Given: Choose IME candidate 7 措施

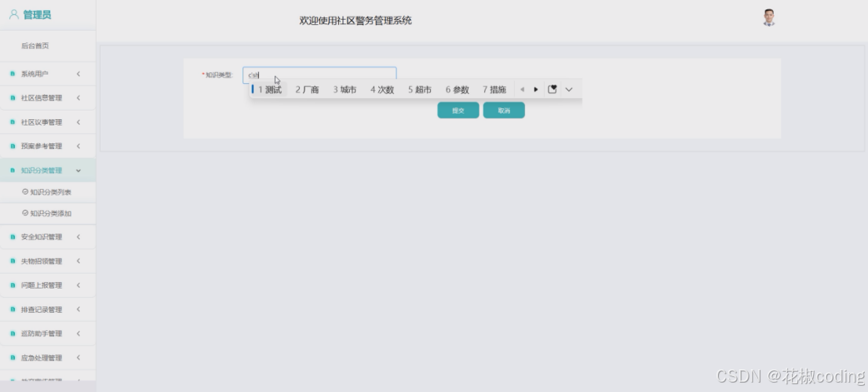Looking at the screenshot, I should pos(494,89).
